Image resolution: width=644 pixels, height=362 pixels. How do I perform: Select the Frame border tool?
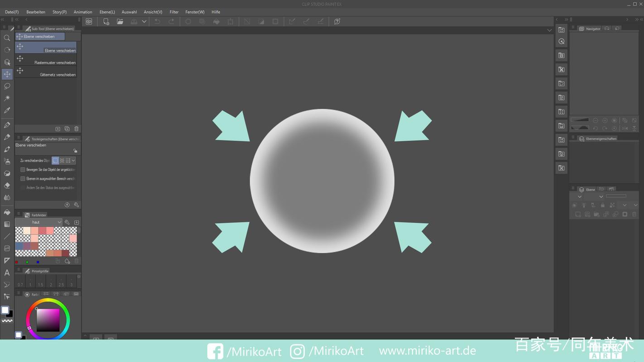[x=7, y=248]
